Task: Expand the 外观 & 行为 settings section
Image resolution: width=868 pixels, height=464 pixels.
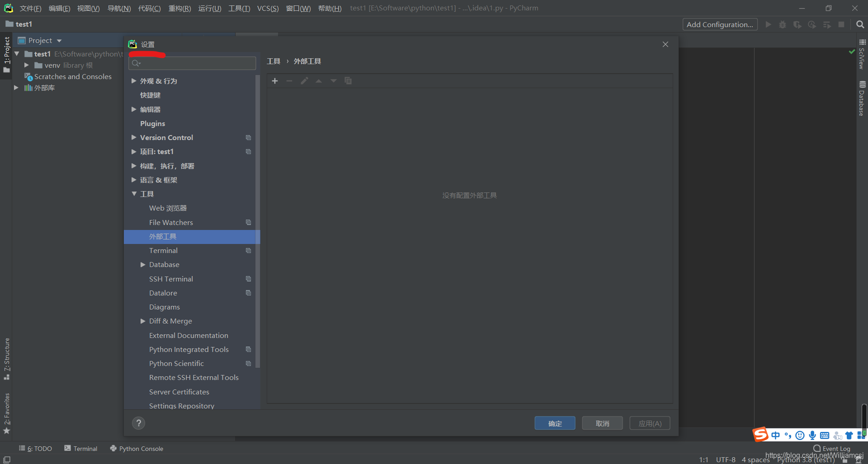Action: click(x=134, y=81)
